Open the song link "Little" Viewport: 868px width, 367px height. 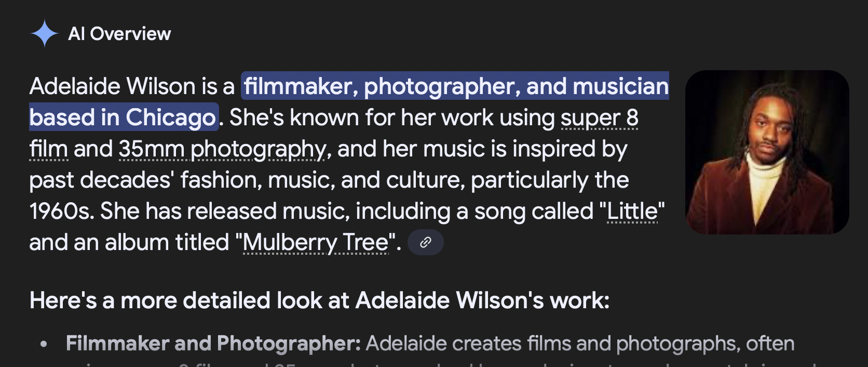(x=632, y=212)
